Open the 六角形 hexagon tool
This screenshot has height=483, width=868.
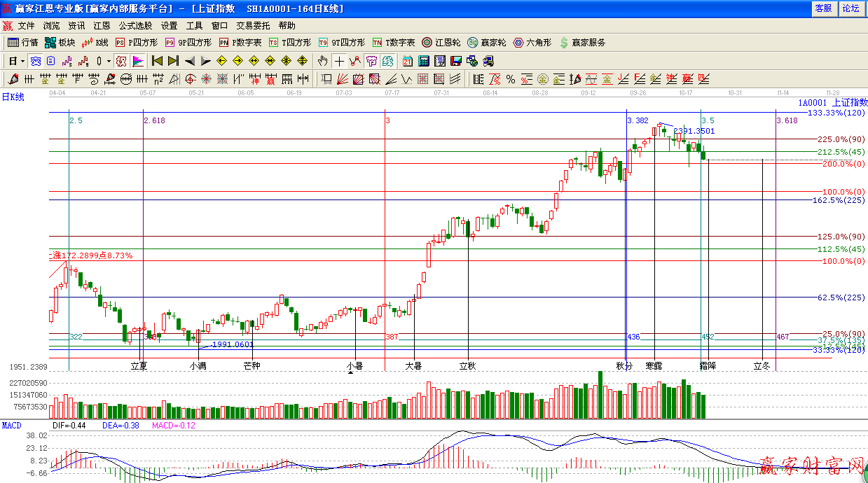pos(532,43)
